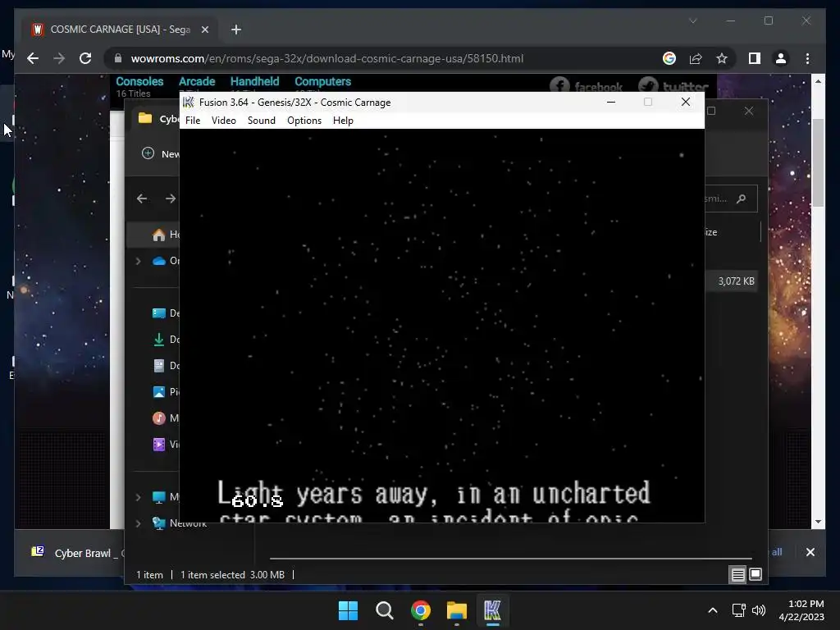
Task: Open the Google icon in address bar
Action: tap(669, 58)
